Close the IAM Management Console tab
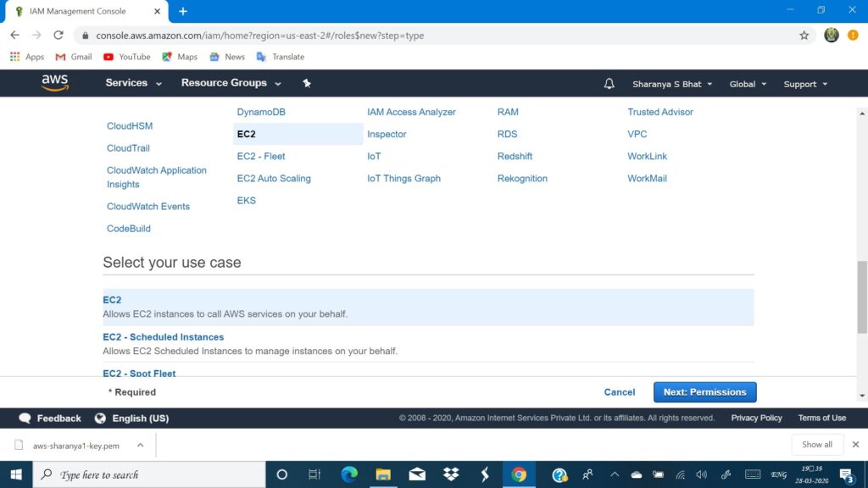Viewport: 868px width, 488px height. [x=157, y=11]
